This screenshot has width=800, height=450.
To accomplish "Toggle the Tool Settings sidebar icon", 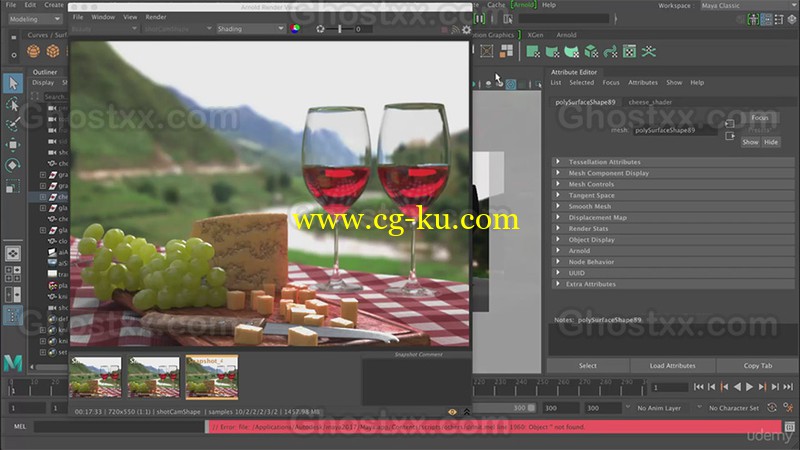I will point(779,19).
